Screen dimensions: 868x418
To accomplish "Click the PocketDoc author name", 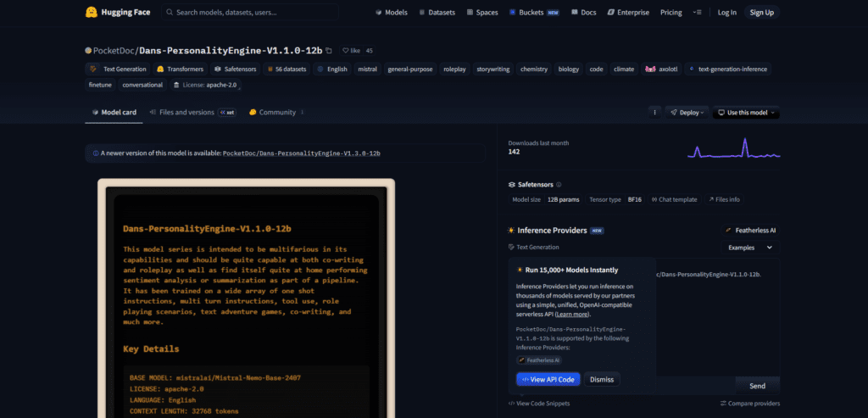I will (114, 50).
